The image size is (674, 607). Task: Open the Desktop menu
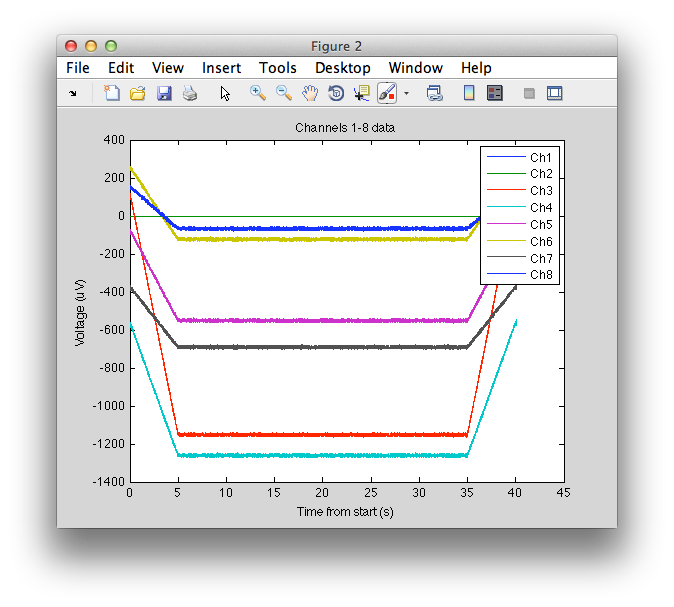click(343, 68)
